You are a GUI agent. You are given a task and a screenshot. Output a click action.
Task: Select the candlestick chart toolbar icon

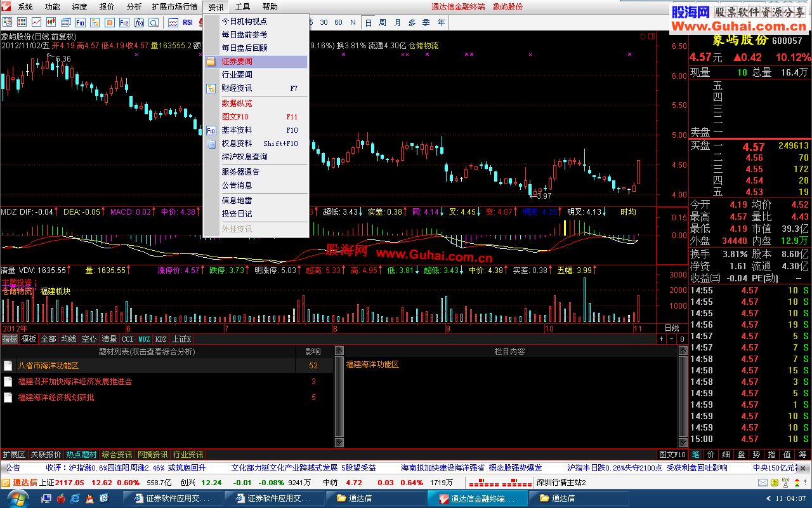pos(51,22)
